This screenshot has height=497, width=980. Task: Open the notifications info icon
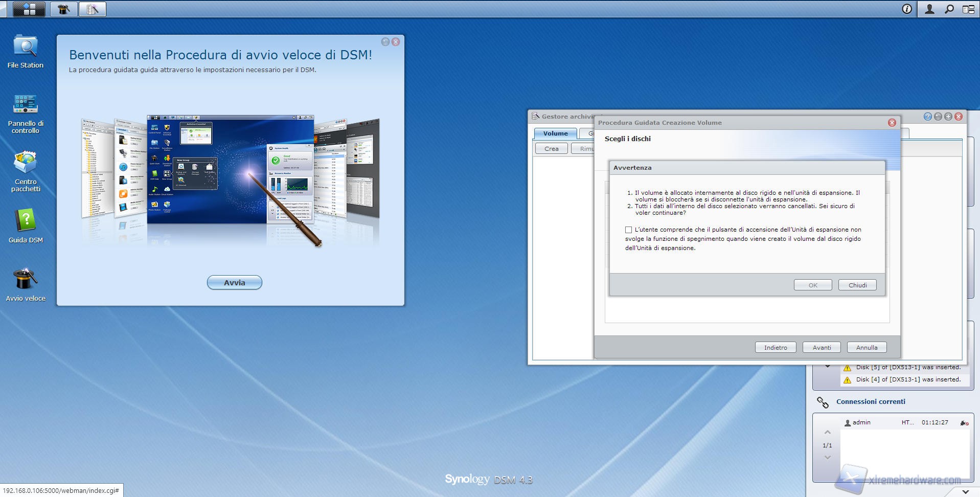[907, 9]
